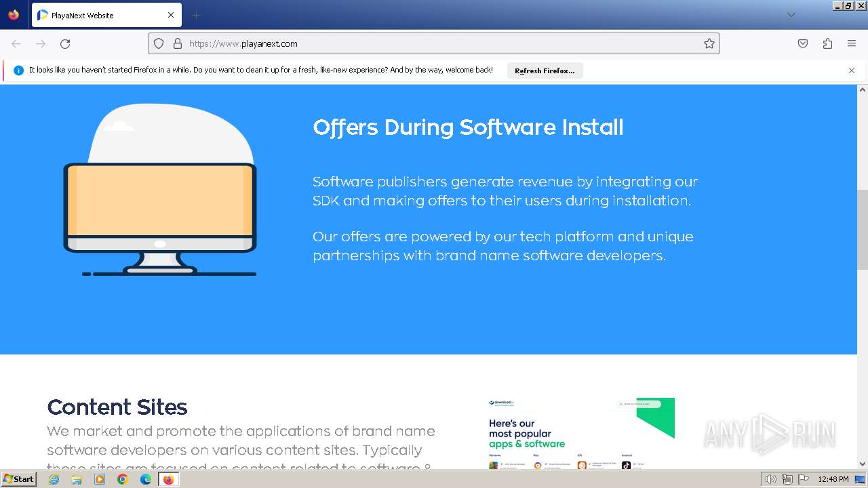Viewport: 868px width, 488px height.
Task: Open the Windows Start menu
Action: 19,479
